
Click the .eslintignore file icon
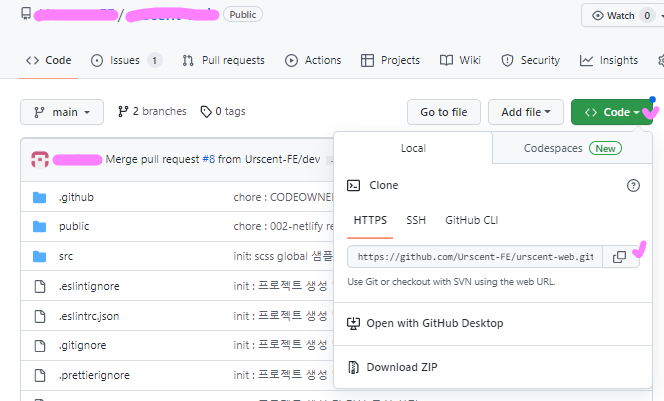point(40,286)
